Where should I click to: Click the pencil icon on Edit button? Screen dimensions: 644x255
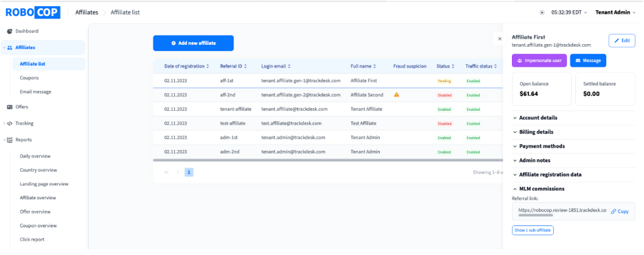pos(616,41)
